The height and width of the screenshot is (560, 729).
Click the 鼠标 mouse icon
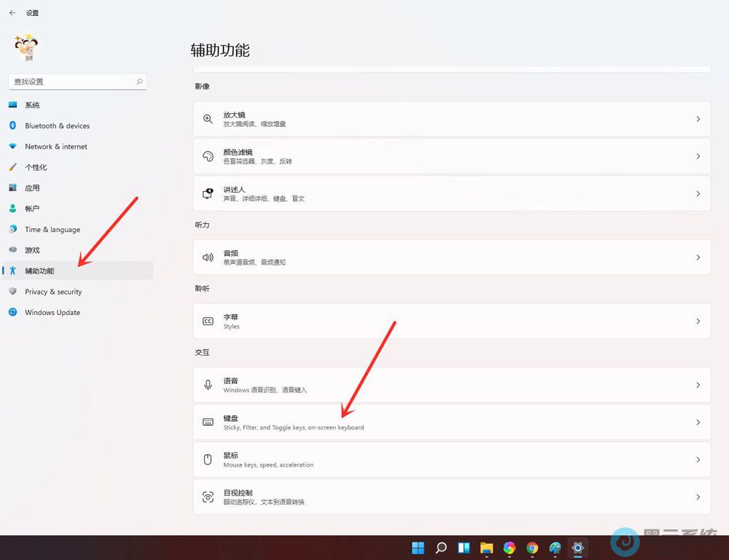[x=208, y=459]
